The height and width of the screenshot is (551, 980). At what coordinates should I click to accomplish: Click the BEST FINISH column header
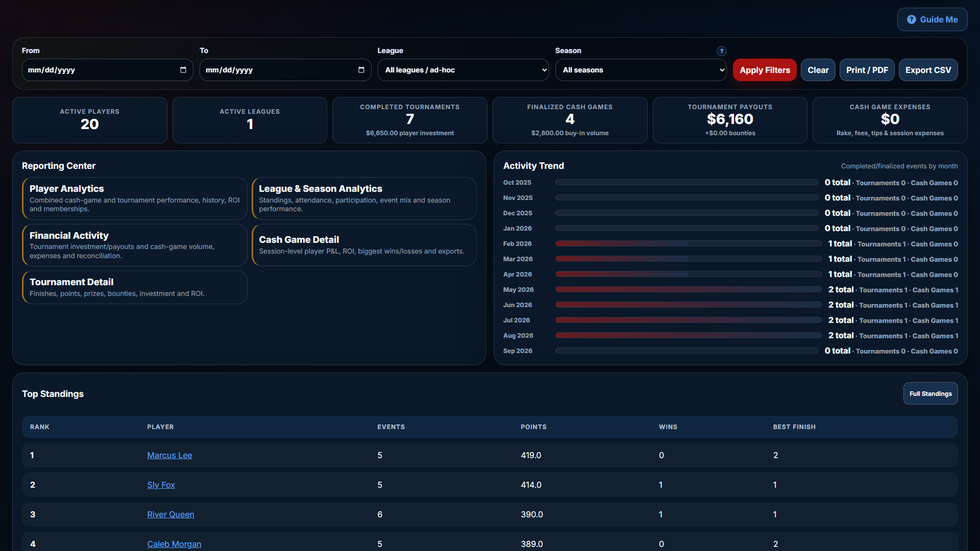[x=794, y=427]
